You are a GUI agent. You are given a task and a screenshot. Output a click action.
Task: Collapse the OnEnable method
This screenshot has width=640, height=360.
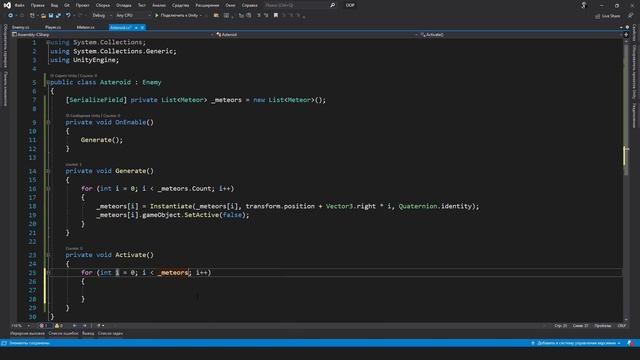click(48, 122)
